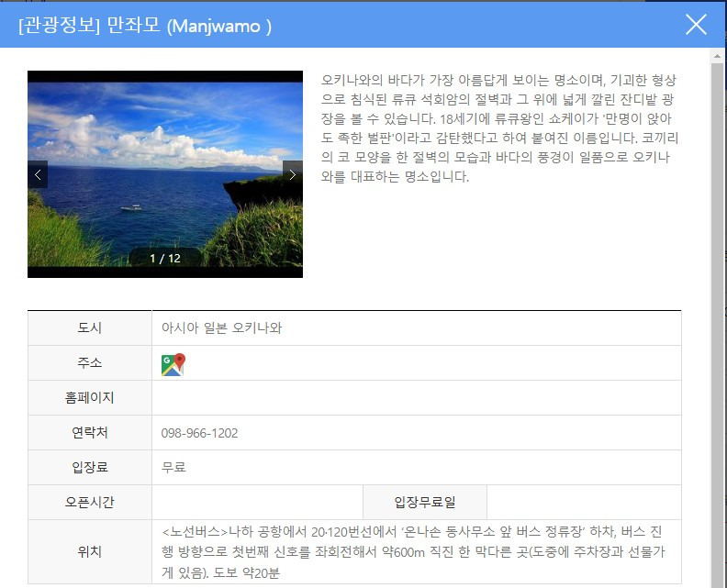The image size is (727, 588).
Task: Click the '오픈시간' row label
Action: 89,503
